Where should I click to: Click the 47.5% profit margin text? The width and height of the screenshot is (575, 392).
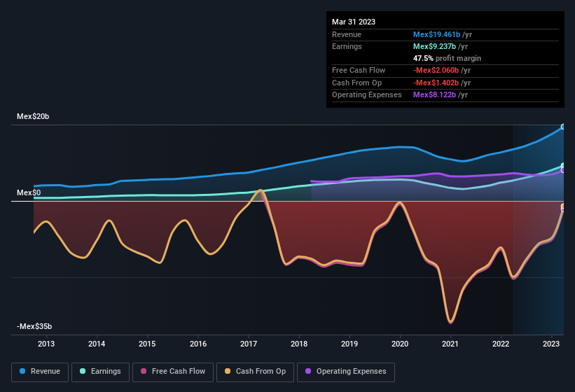447,58
